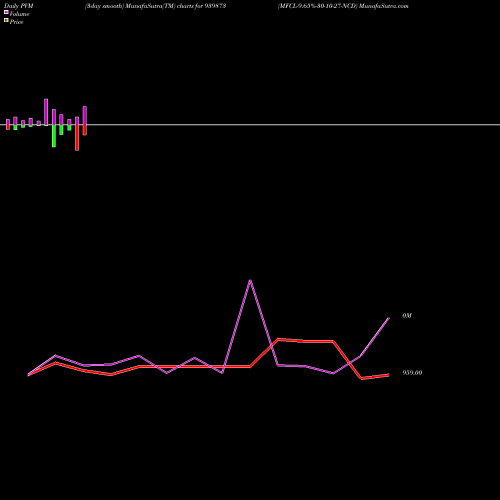500x500 pixels.
Task: Click the '0M' volume axis label
Action: [x=407, y=315]
